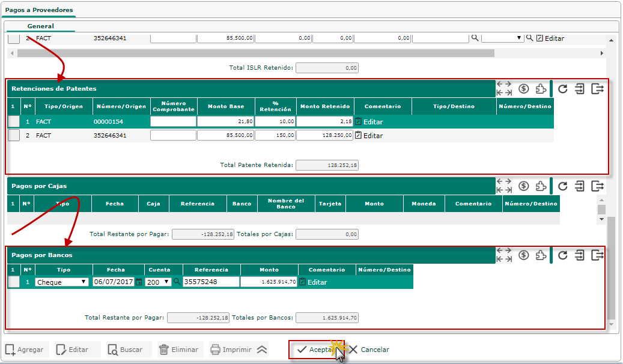
Task: Click the import arrow icon in Pagos por Cajas
Action: point(580,186)
